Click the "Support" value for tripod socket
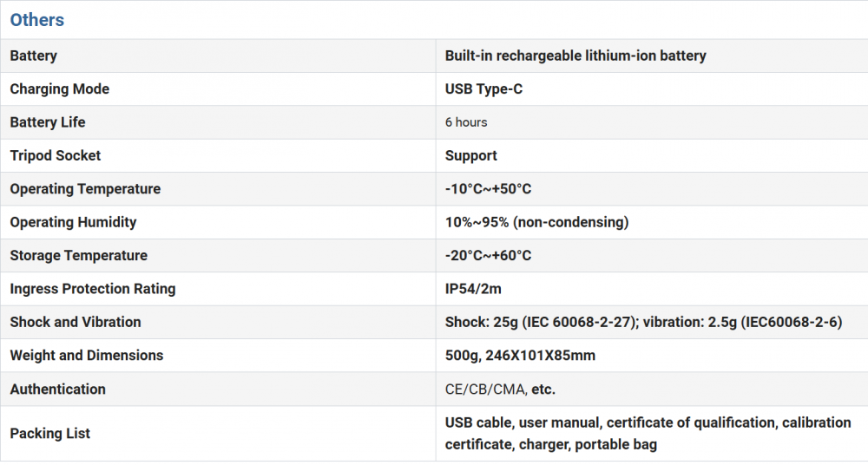 [471, 156]
